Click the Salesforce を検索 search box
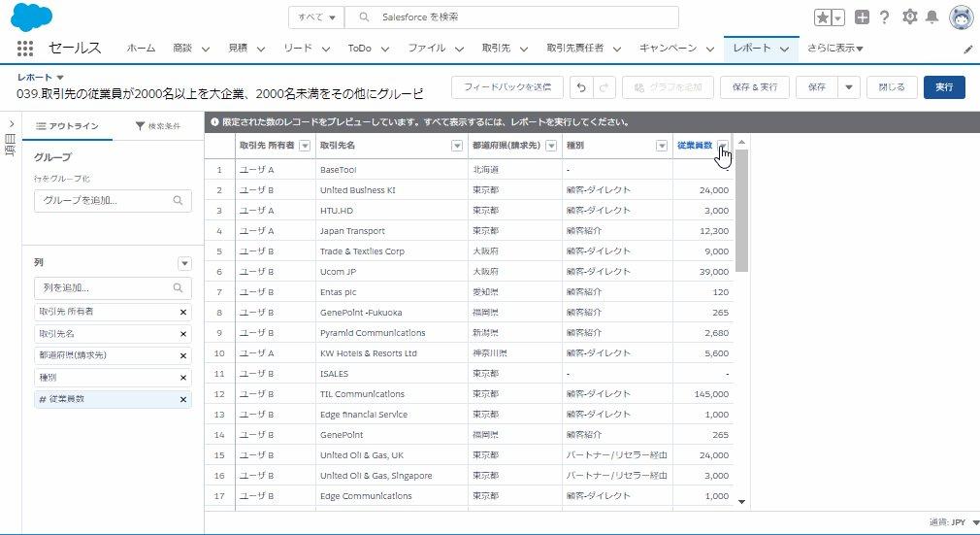 [x=511, y=17]
